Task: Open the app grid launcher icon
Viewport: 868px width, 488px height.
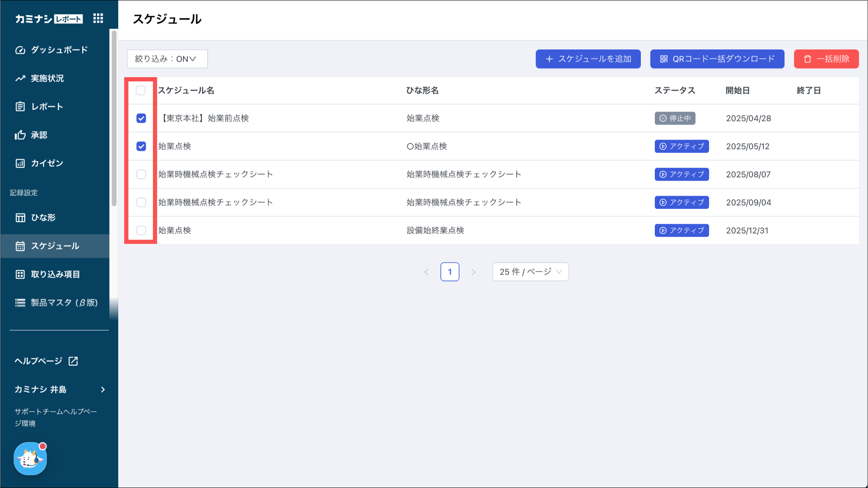Action: (x=98, y=18)
